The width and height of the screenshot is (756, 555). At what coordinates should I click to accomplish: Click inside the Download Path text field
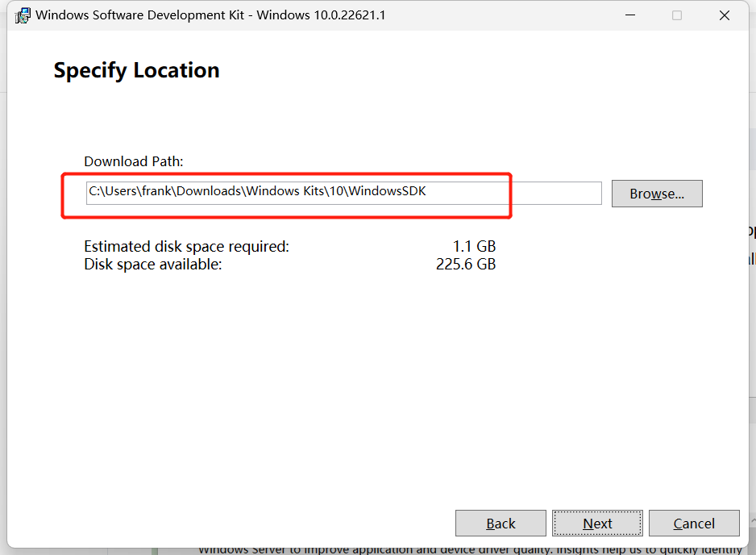(x=344, y=193)
